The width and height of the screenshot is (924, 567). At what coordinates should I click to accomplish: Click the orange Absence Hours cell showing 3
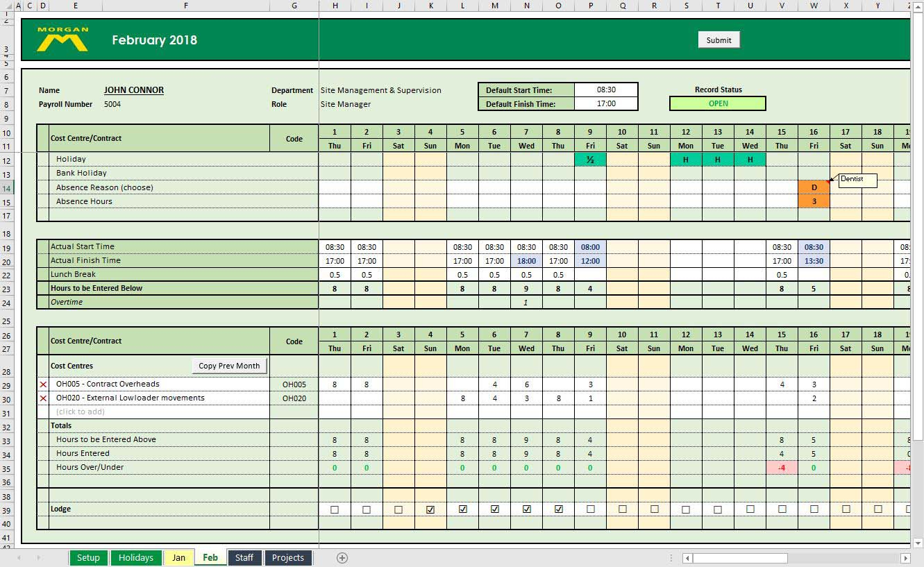[814, 201]
